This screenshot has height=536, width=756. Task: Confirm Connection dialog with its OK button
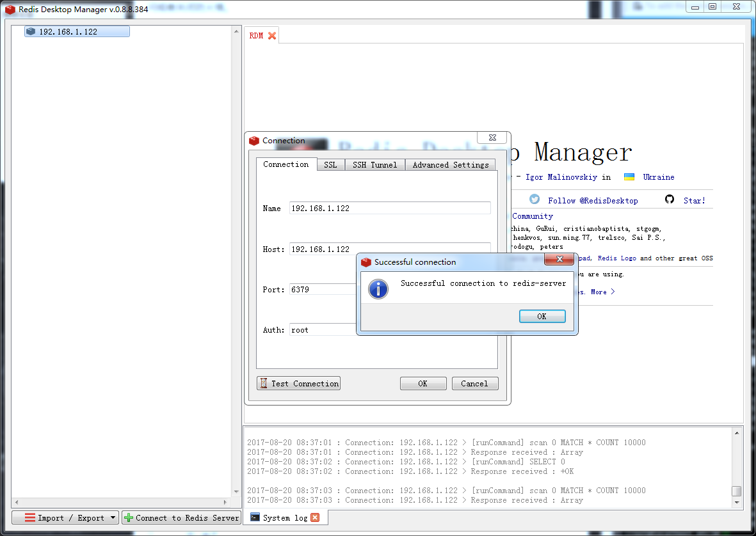[x=423, y=383]
